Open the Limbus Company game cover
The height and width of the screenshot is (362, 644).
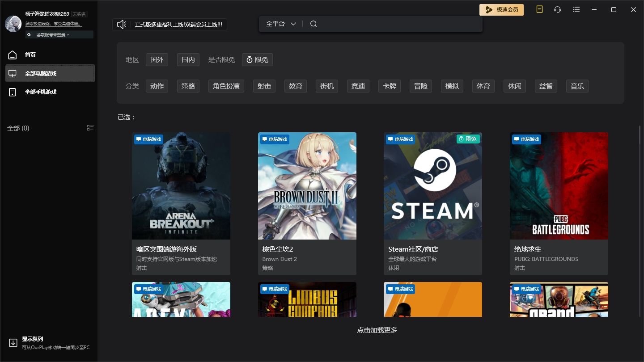point(307,299)
